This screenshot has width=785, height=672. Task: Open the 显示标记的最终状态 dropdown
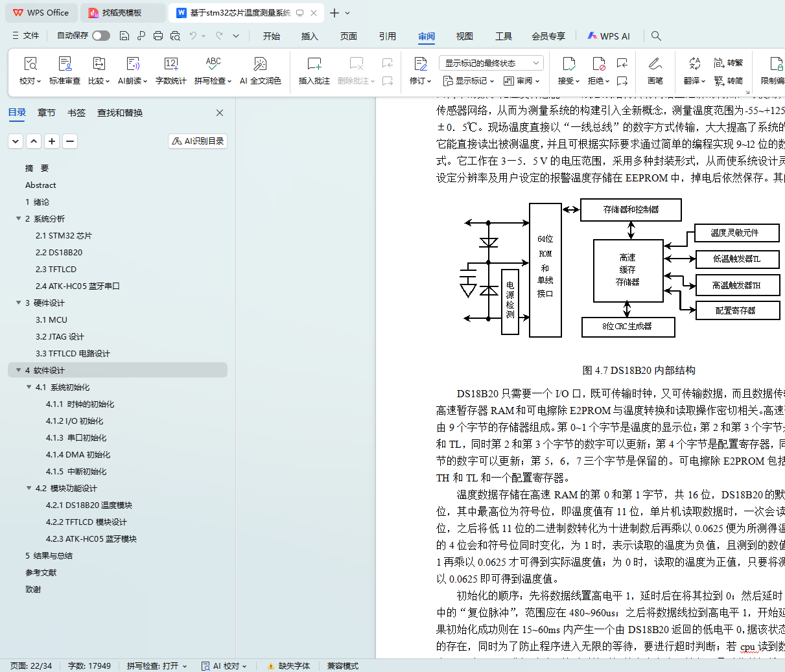pos(491,63)
